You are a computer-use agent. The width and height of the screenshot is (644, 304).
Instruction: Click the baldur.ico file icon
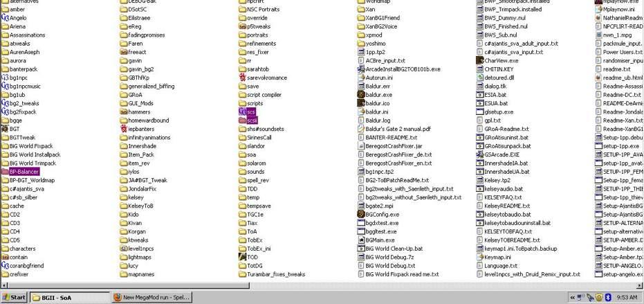(x=361, y=103)
